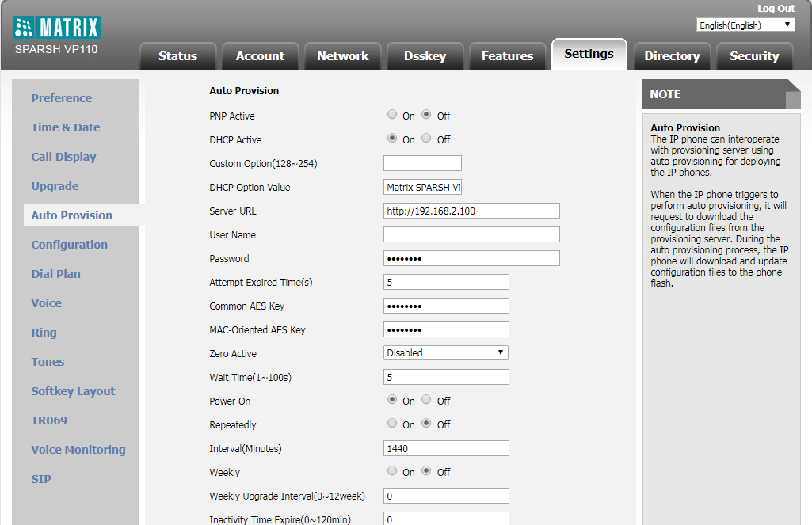Click the Server URL field
Image resolution: width=812 pixels, height=525 pixels.
coord(472,211)
